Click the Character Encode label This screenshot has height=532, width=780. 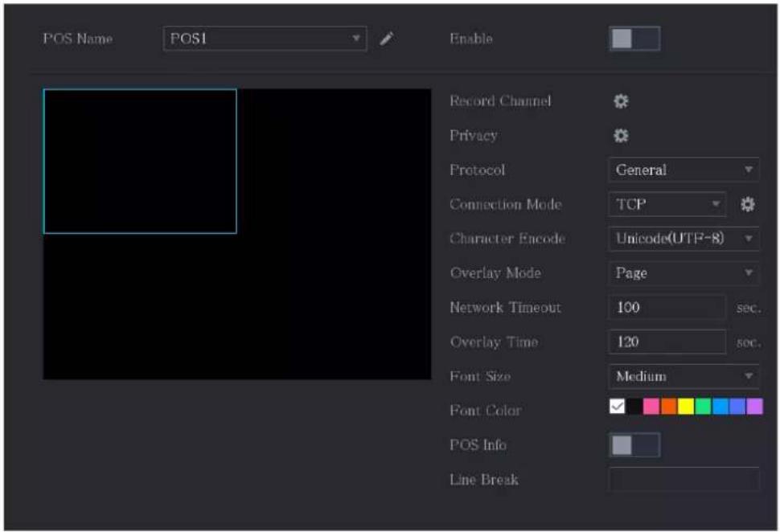tap(507, 239)
